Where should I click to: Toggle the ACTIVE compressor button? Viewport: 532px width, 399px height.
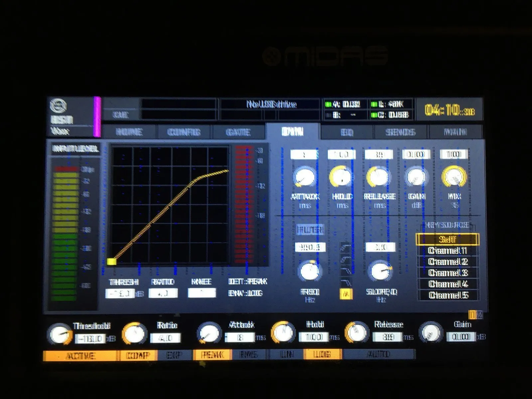coord(80,356)
